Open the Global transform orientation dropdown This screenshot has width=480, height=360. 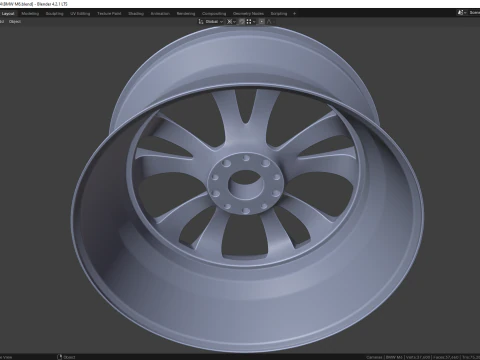pyautogui.click(x=211, y=22)
